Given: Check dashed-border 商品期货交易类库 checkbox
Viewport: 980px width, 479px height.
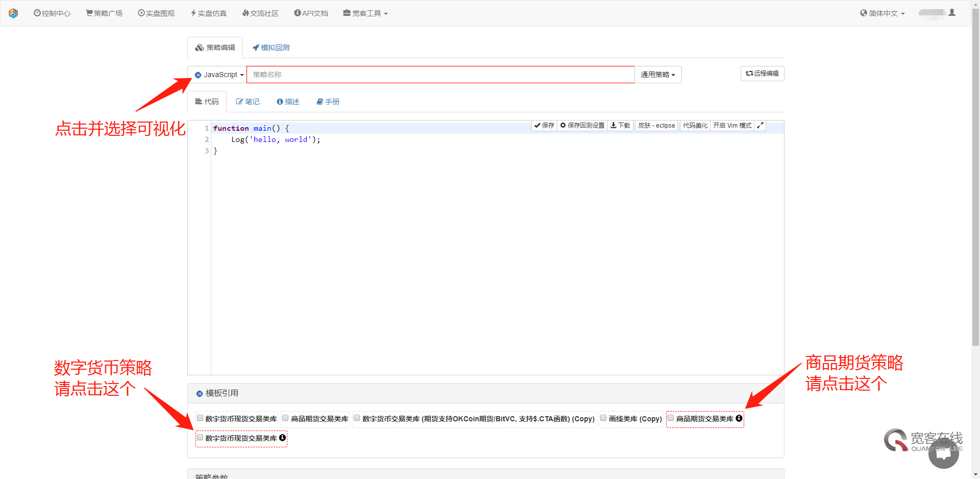Looking at the screenshot, I should coord(671,418).
